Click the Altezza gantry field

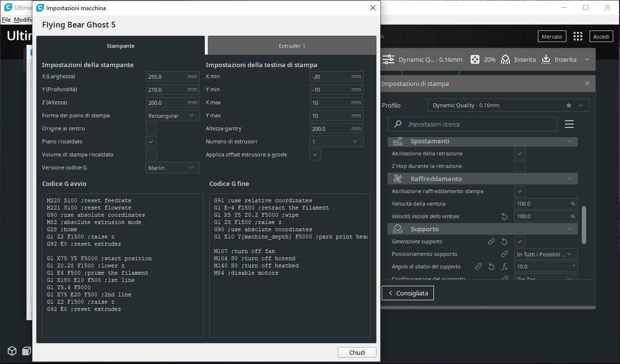point(336,128)
